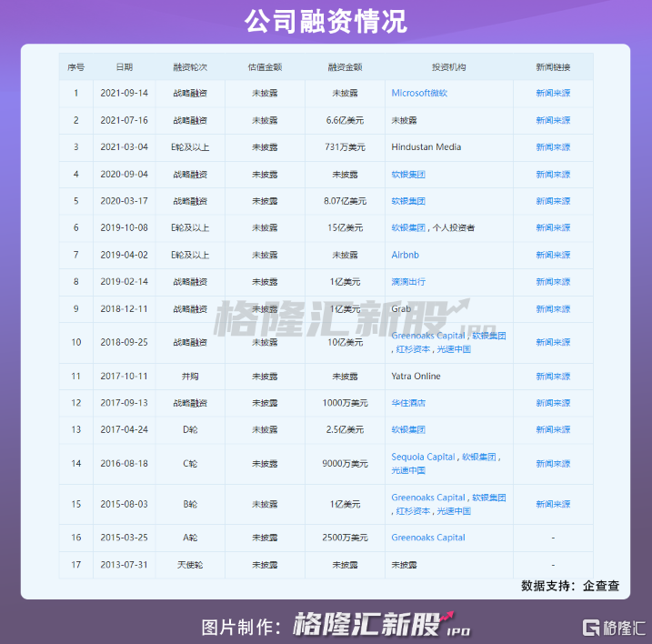Open 新闻来源 link for 2020-03-17 row
This screenshot has height=644, width=652.
click(x=553, y=201)
